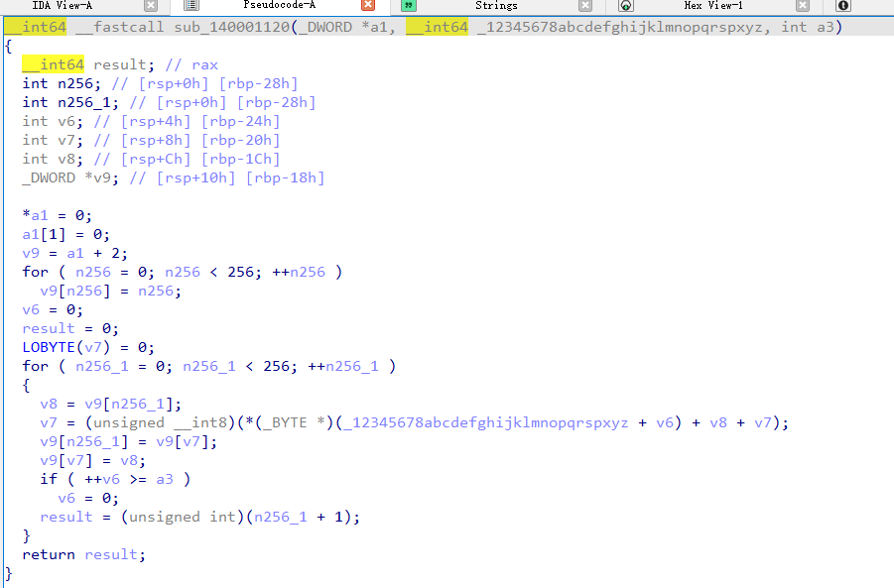Close the Pseudocode-A tab
Image resolution: width=894 pixels, height=588 pixels.
click(368, 6)
